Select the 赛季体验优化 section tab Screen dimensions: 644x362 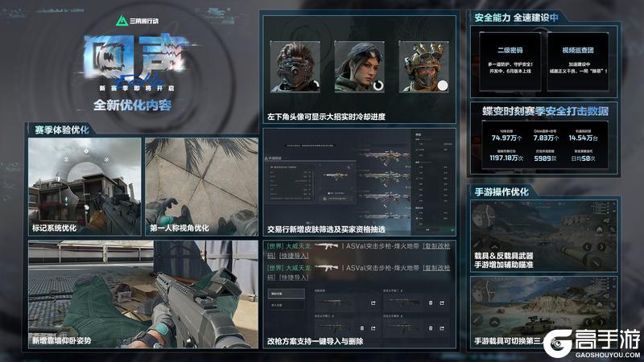pyautogui.click(x=61, y=129)
